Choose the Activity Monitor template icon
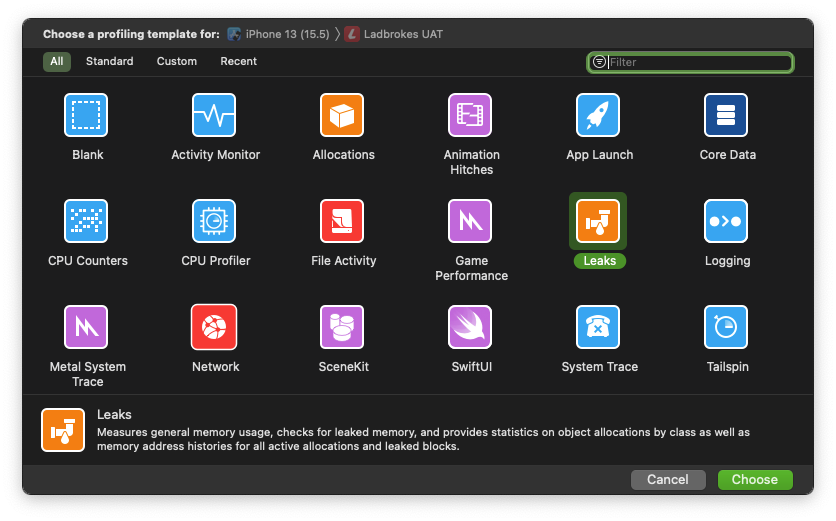The height and width of the screenshot is (521, 836). click(214, 115)
